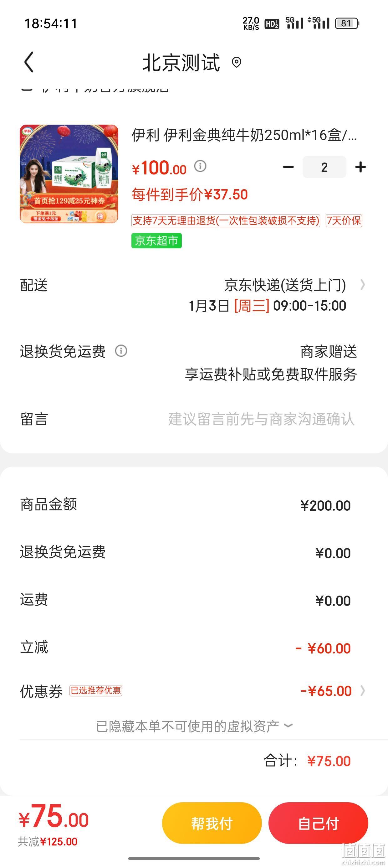Tap the location pin icon beside 北京测试
The width and height of the screenshot is (388, 868).
coord(237,62)
